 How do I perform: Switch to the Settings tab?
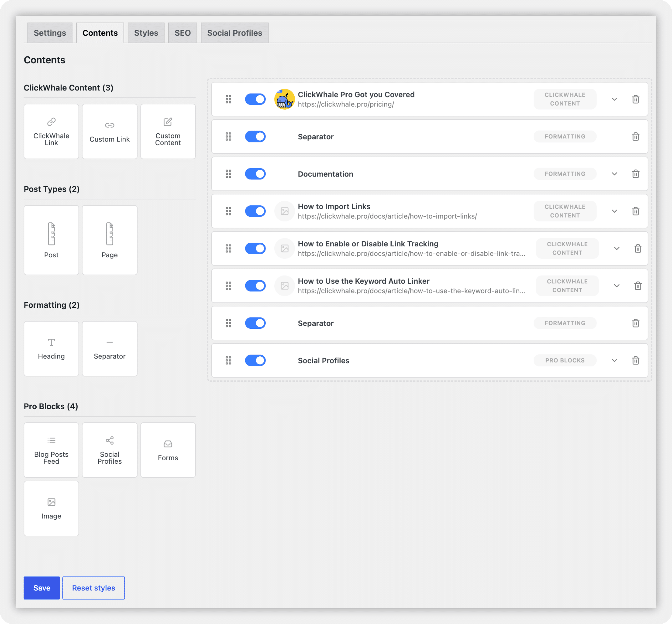50,33
